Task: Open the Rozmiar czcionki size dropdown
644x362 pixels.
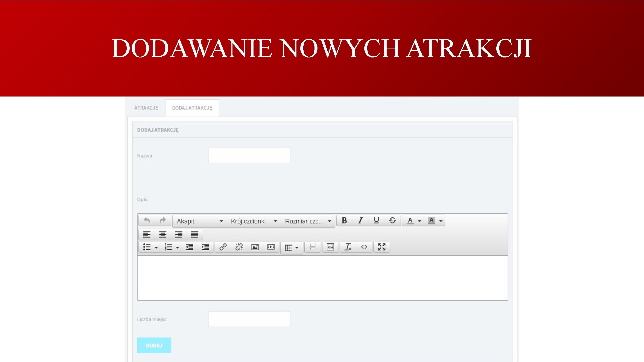Action: coord(308,221)
